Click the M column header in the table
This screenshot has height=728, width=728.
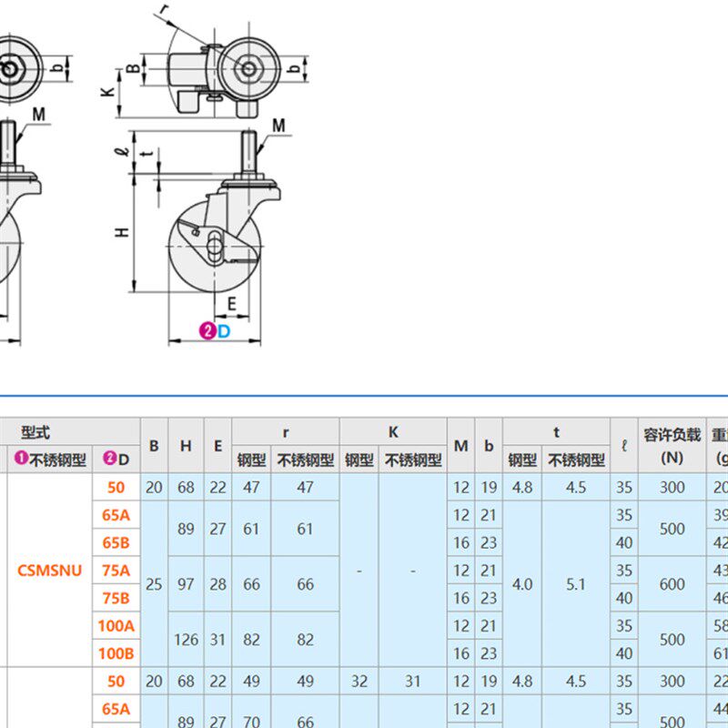pyautogui.click(x=461, y=446)
